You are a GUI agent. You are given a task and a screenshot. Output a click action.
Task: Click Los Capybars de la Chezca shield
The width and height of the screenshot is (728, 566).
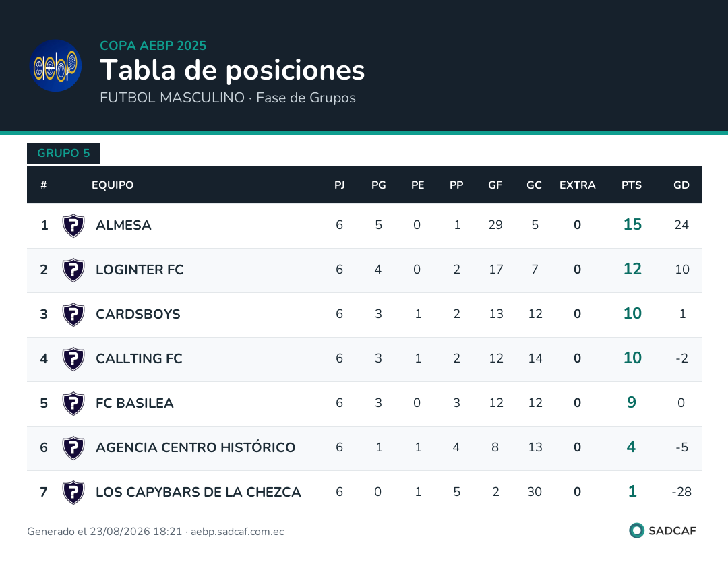pyautogui.click(x=73, y=493)
